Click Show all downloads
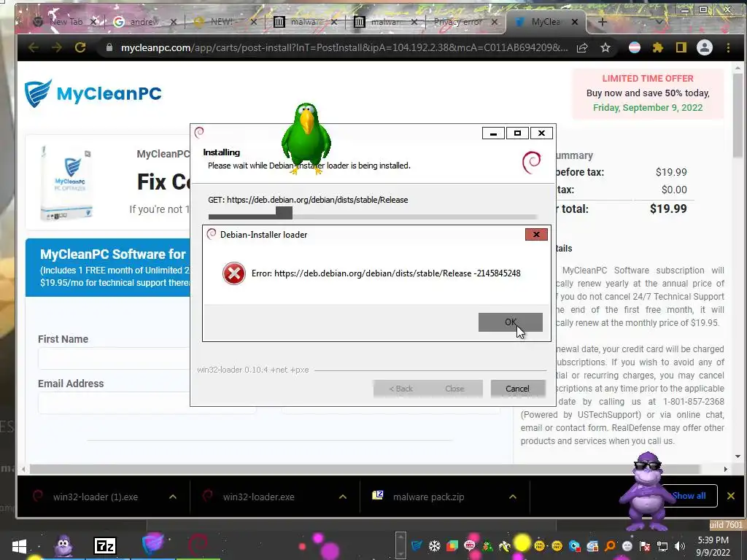Image resolution: width=747 pixels, height=560 pixels. [689, 496]
